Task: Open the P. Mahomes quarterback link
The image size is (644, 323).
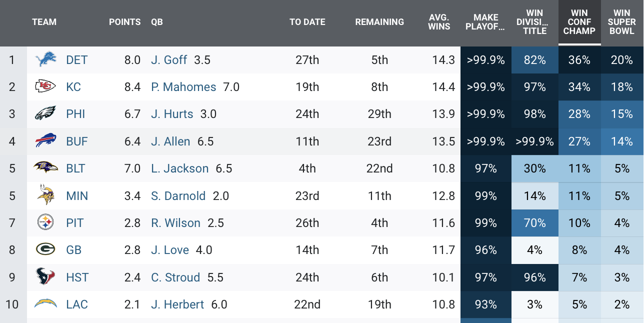Action: pyautogui.click(x=183, y=87)
